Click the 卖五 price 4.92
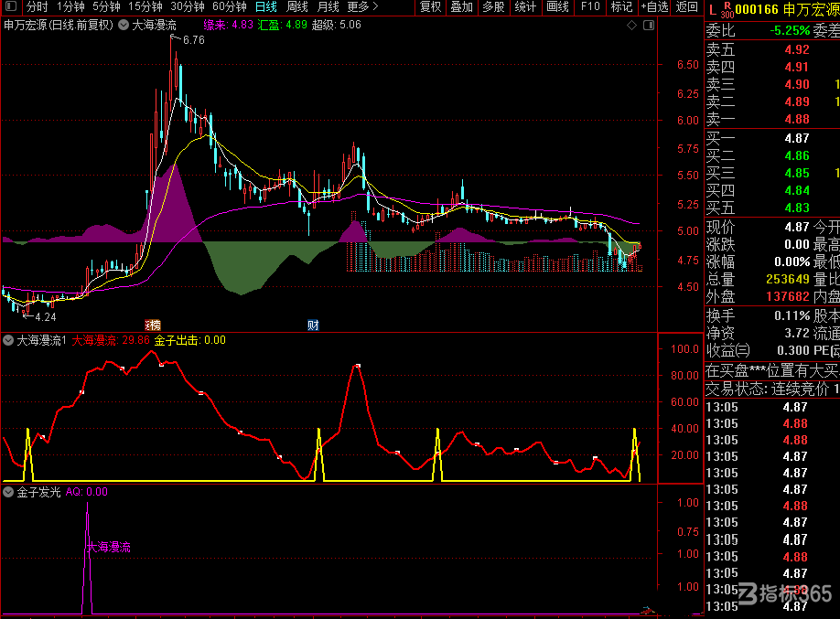The image size is (840, 619). coord(797,49)
